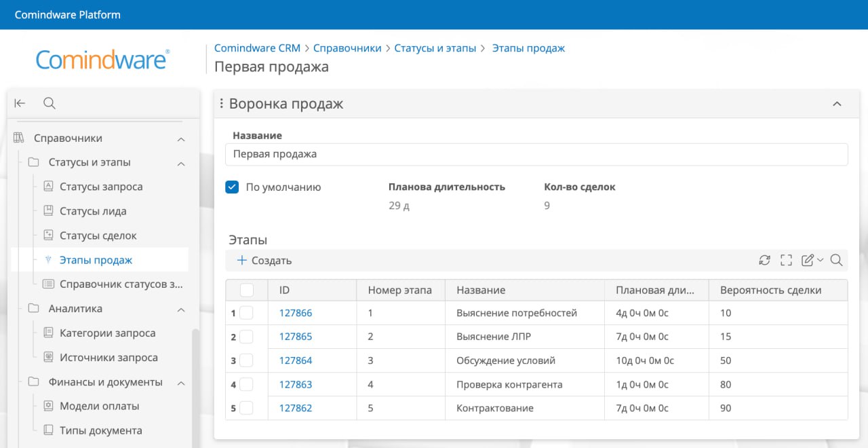
Task: Open the table edit options dropdown icon
Action: 812,260
